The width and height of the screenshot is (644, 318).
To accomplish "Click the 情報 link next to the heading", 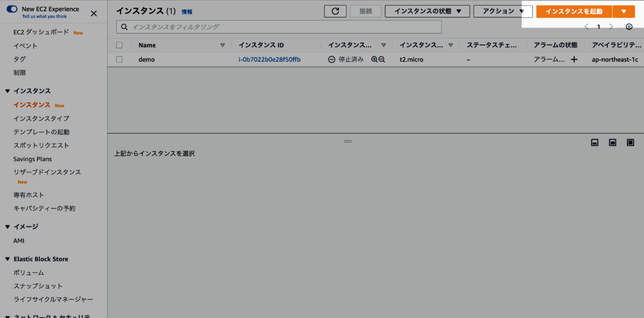I will (187, 12).
